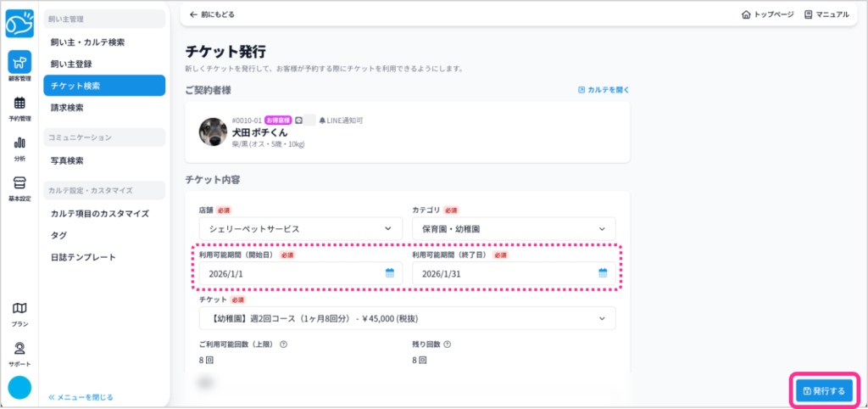
Task: Open サポート icon in sidebar
Action: coord(19,349)
